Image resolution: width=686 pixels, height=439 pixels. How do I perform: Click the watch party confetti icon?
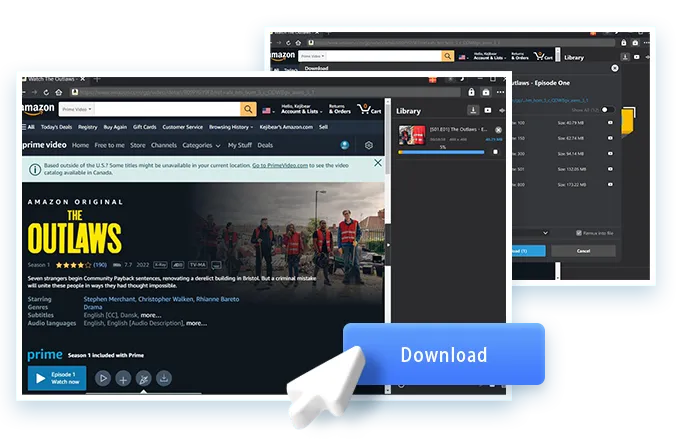click(144, 379)
